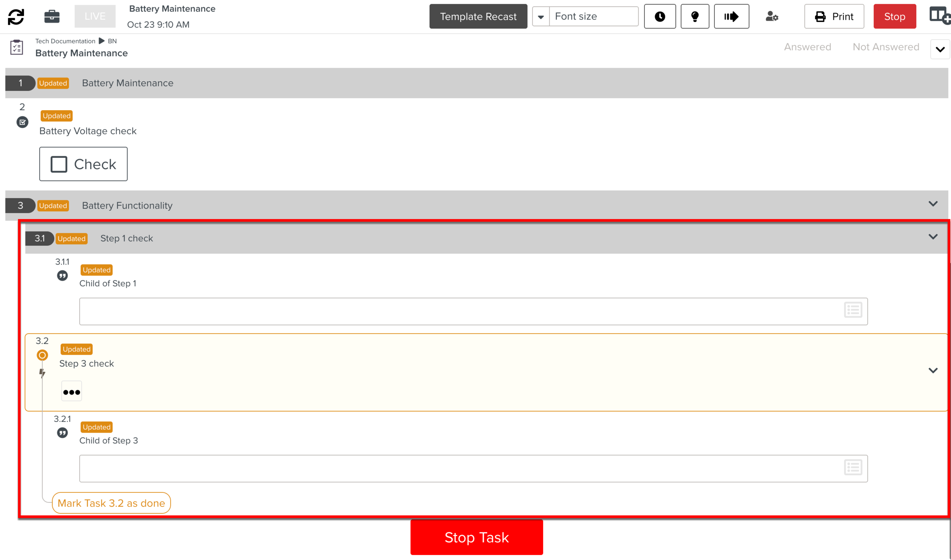Click the clock history icon
The image size is (951, 560).
click(660, 16)
